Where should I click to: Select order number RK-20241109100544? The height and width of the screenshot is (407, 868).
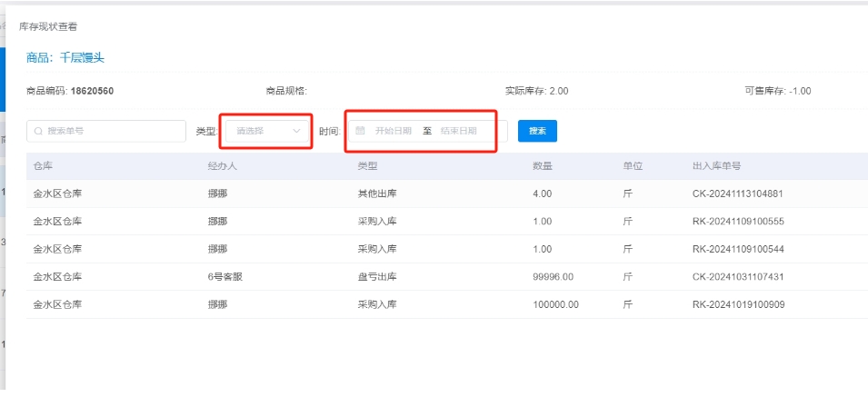(737, 249)
